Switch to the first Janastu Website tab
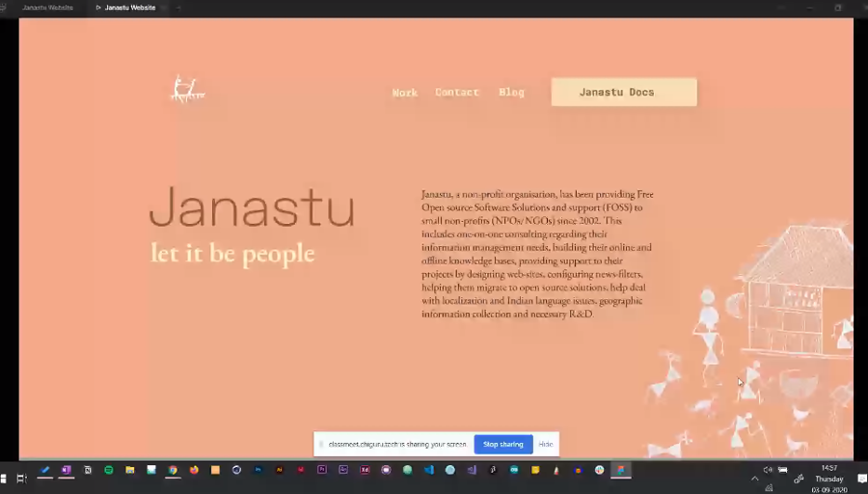 (x=47, y=8)
